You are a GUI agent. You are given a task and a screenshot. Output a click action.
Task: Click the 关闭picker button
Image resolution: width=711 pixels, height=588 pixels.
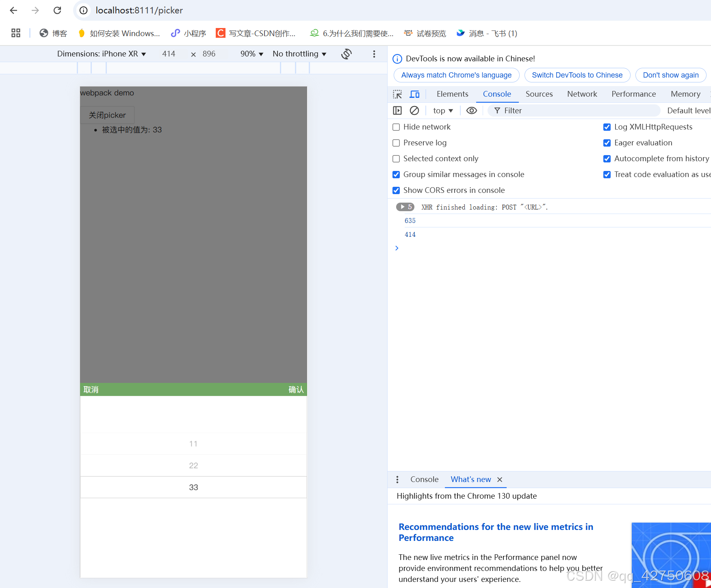[x=107, y=115]
